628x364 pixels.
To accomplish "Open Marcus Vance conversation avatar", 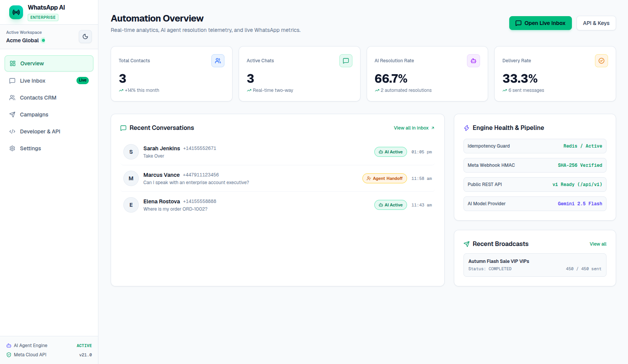I will pos(131,178).
